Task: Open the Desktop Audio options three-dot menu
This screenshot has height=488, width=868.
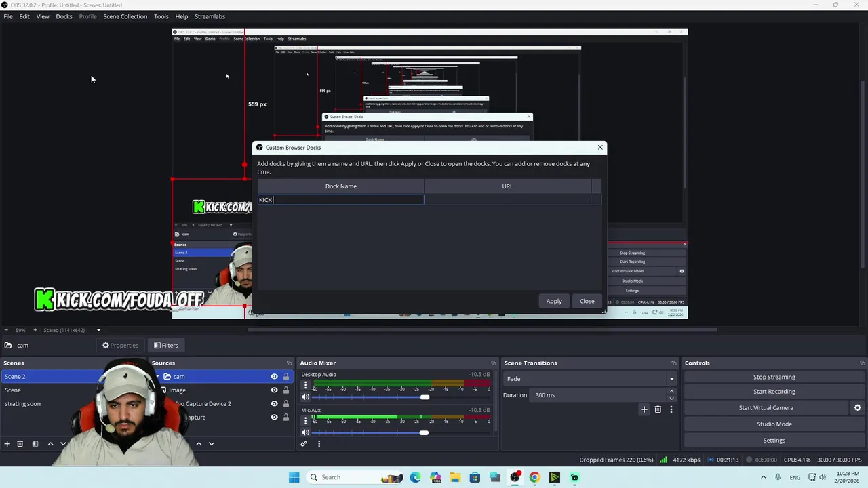Action: (306, 385)
